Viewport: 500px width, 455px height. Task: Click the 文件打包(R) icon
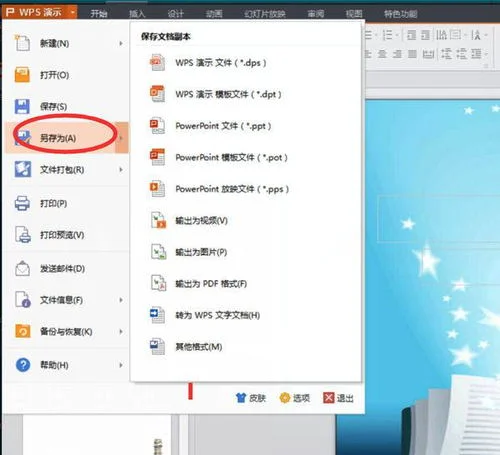[23, 169]
